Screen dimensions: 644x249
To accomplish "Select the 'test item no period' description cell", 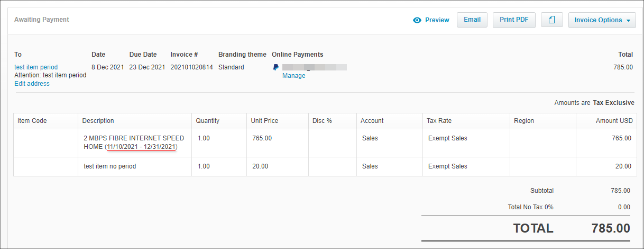I will (134, 166).
